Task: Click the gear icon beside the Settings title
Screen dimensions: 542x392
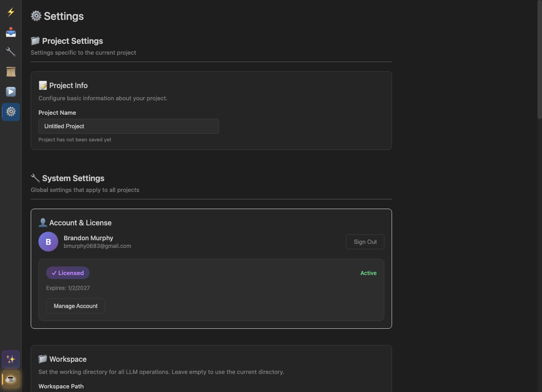Action: (x=35, y=16)
